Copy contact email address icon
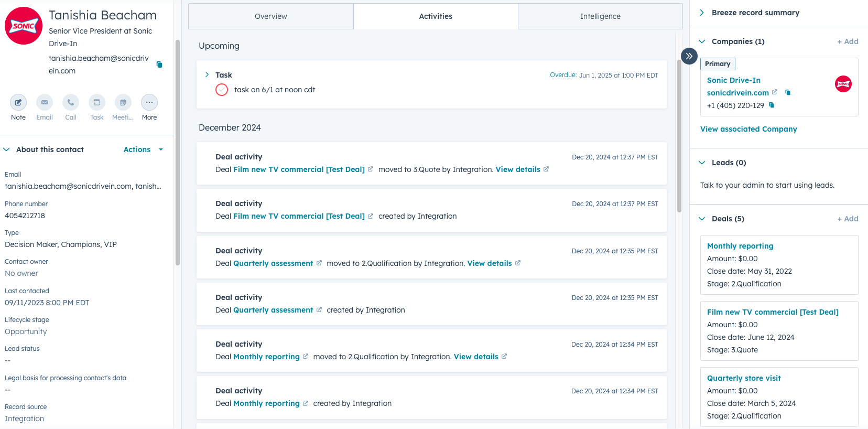 coord(159,65)
